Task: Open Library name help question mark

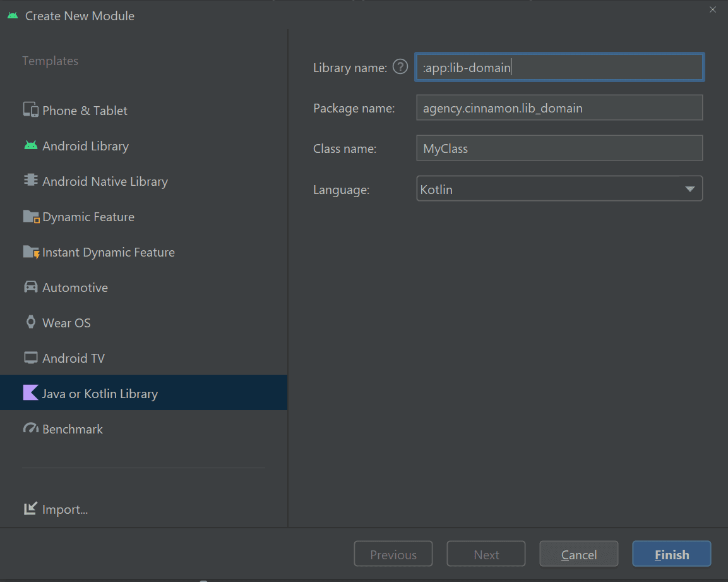Action: 400,67
